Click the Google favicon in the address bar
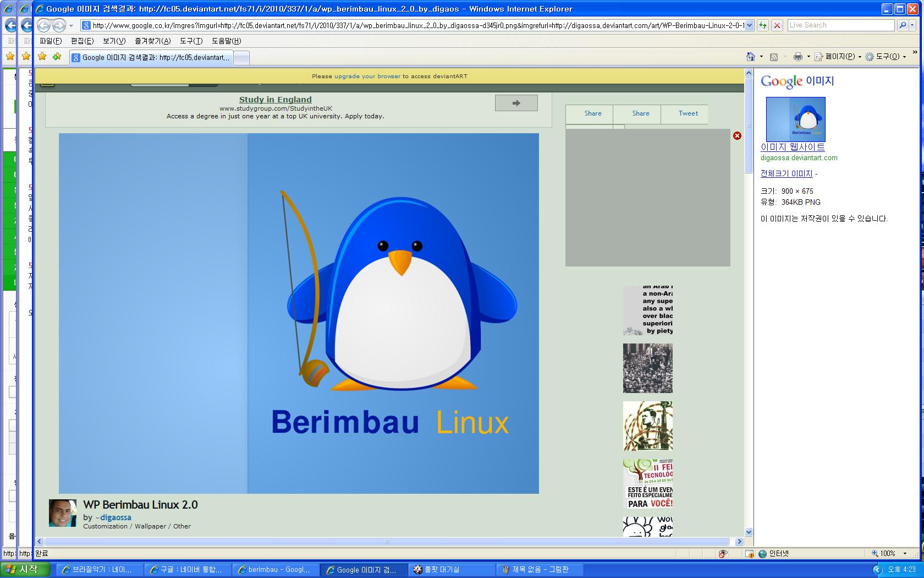Screen dimensions: 924x578 (x=86, y=25)
